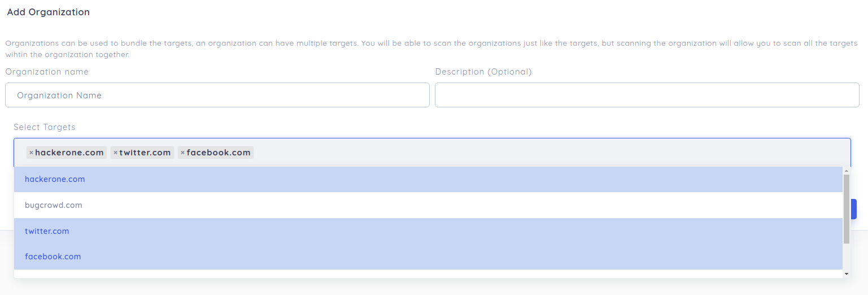Deselect the highlighted facebook.com list option

coord(53,257)
